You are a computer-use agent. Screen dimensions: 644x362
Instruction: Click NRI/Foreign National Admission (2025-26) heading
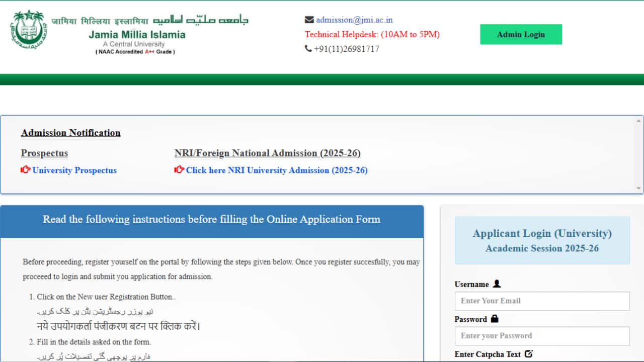tap(267, 153)
